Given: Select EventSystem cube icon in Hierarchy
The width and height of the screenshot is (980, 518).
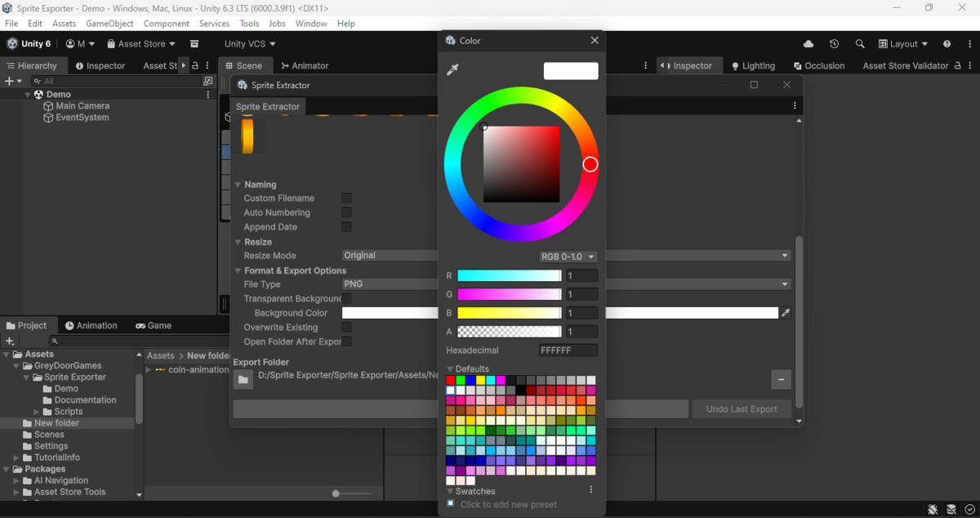Looking at the screenshot, I should (48, 118).
